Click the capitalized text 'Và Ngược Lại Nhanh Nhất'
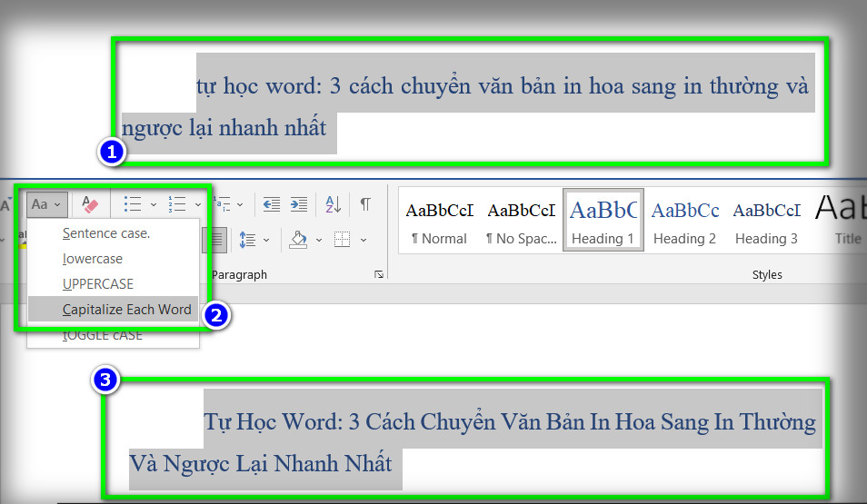The width and height of the screenshot is (867, 504). (261, 464)
